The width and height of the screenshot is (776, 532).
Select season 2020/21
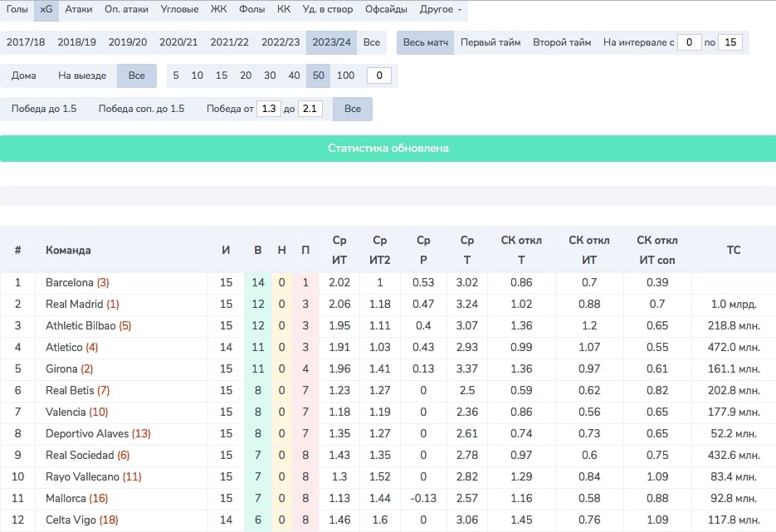[178, 42]
